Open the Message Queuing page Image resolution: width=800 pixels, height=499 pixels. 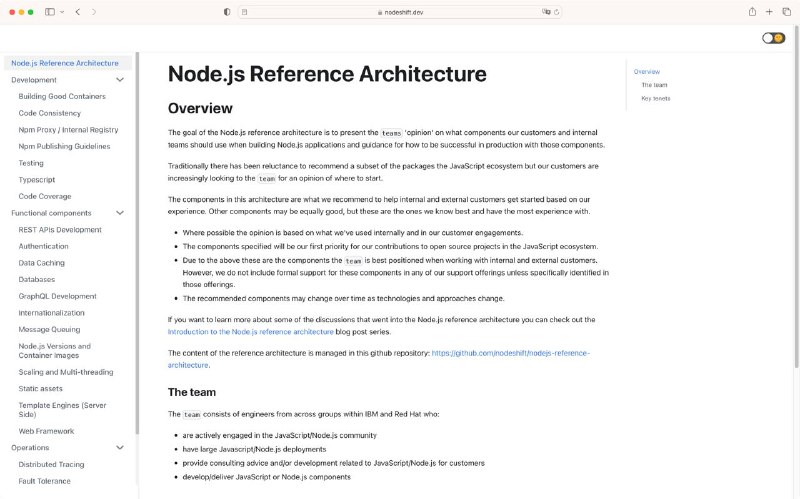49,330
